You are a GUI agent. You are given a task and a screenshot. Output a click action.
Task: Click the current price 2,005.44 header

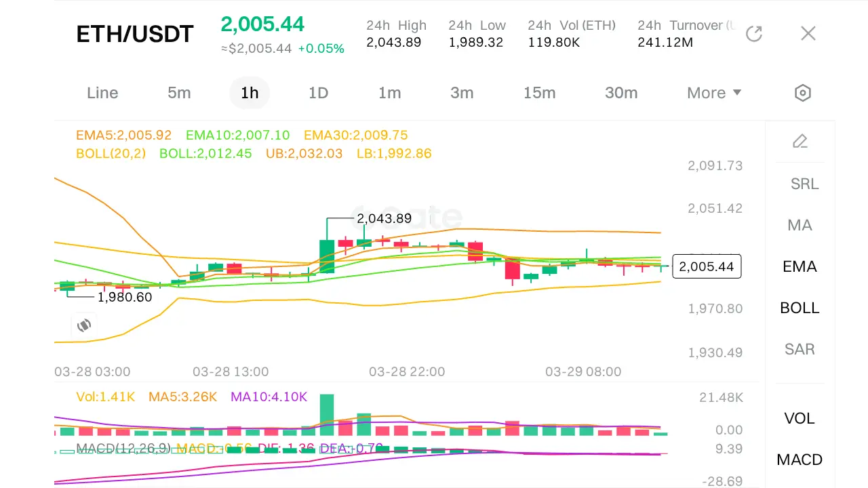point(262,24)
